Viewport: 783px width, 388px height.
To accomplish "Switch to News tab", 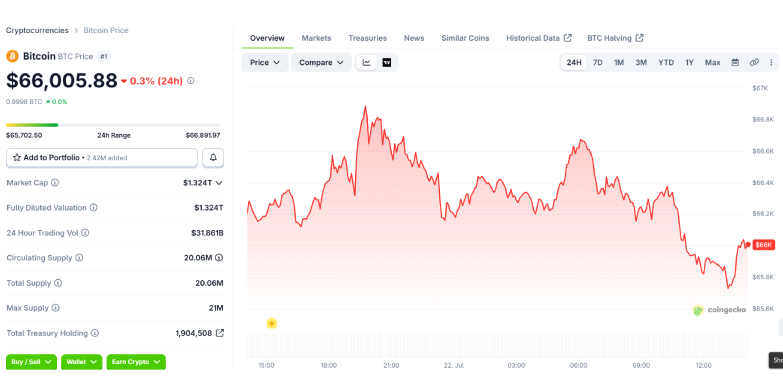I will (x=414, y=38).
